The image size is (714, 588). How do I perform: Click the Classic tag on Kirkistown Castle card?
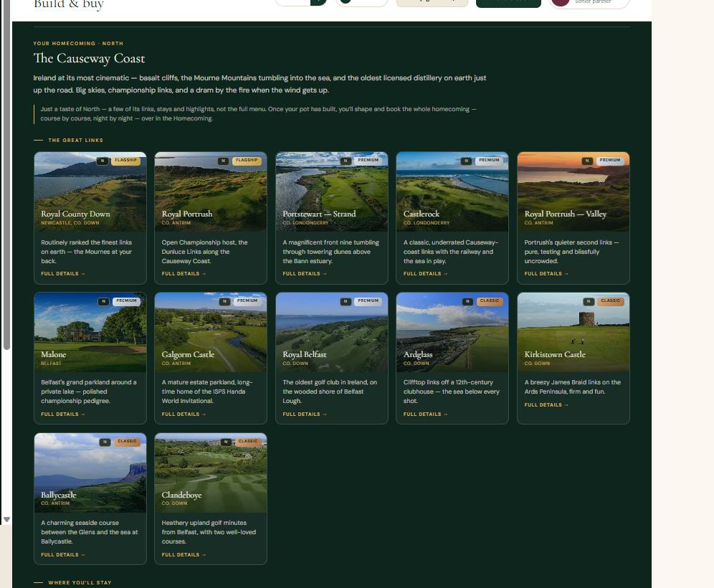(611, 301)
